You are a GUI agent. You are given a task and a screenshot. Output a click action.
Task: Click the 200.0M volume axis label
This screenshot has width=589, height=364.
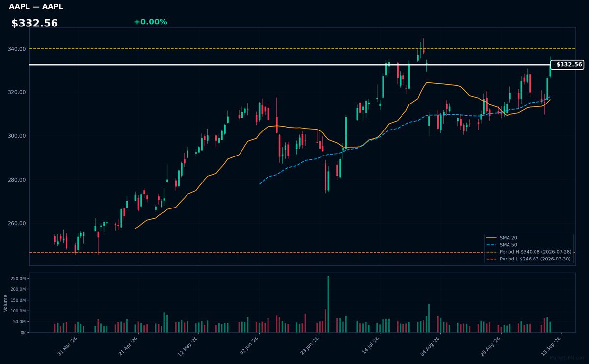18,289
